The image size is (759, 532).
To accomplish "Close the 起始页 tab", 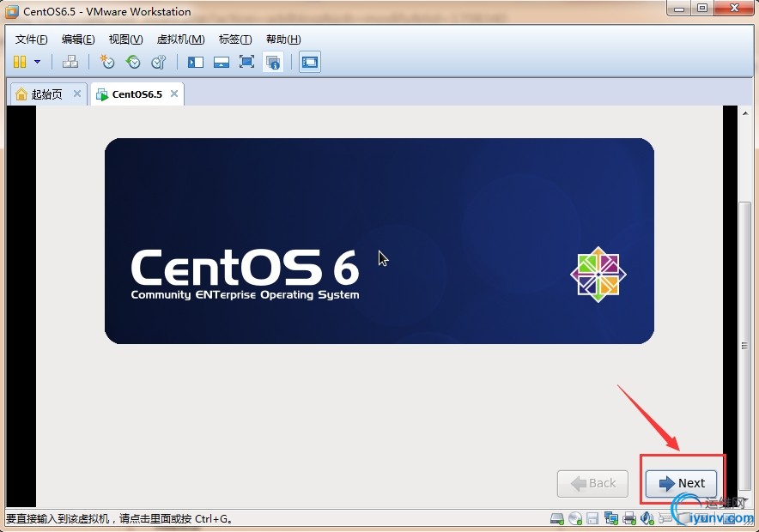I will click(x=77, y=94).
